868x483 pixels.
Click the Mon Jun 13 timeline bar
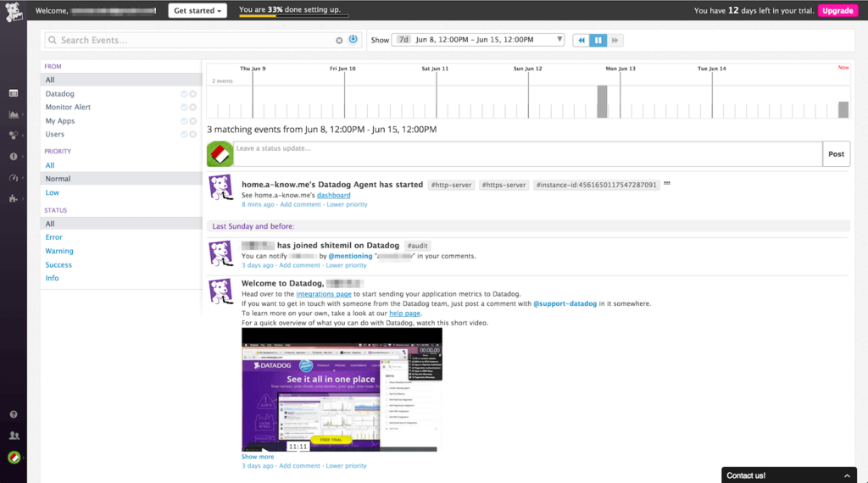point(602,102)
